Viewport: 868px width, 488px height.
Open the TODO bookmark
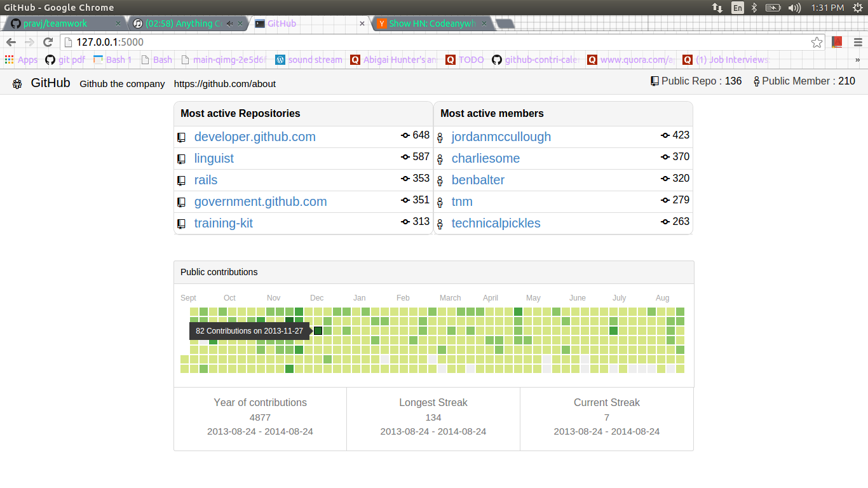465,60
